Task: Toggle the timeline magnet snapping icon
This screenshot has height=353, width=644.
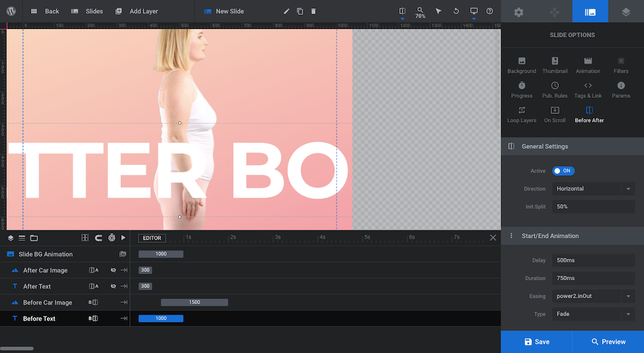Action: click(x=98, y=238)
